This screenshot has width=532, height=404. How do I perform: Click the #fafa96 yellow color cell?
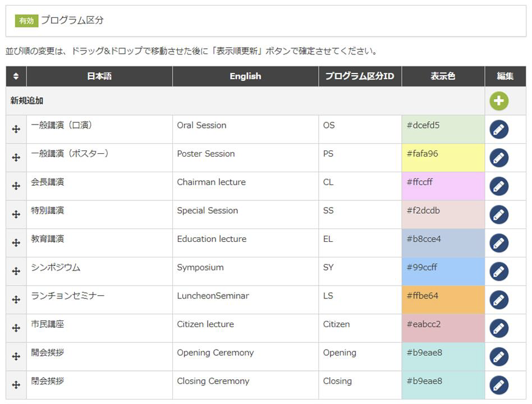tap(443, 158)
